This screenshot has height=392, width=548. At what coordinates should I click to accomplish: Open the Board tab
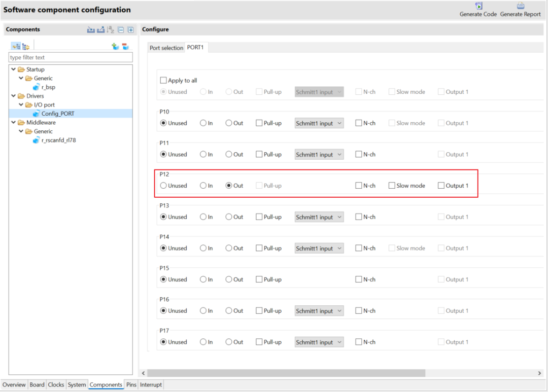point(37,385)
